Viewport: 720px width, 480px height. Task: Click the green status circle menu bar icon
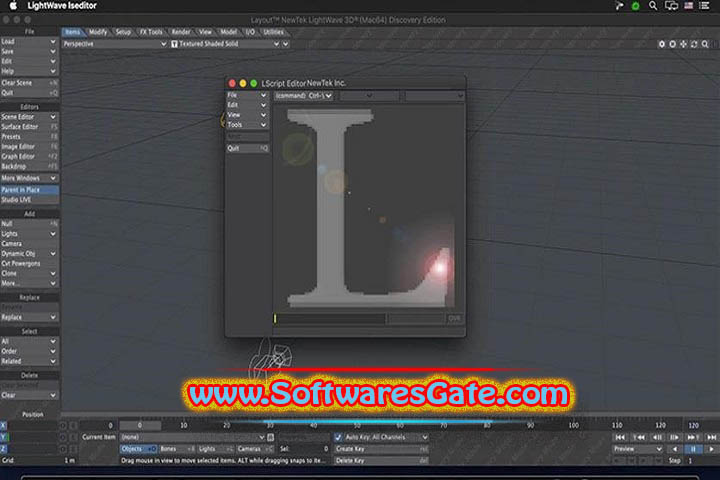tap(636, 6)
